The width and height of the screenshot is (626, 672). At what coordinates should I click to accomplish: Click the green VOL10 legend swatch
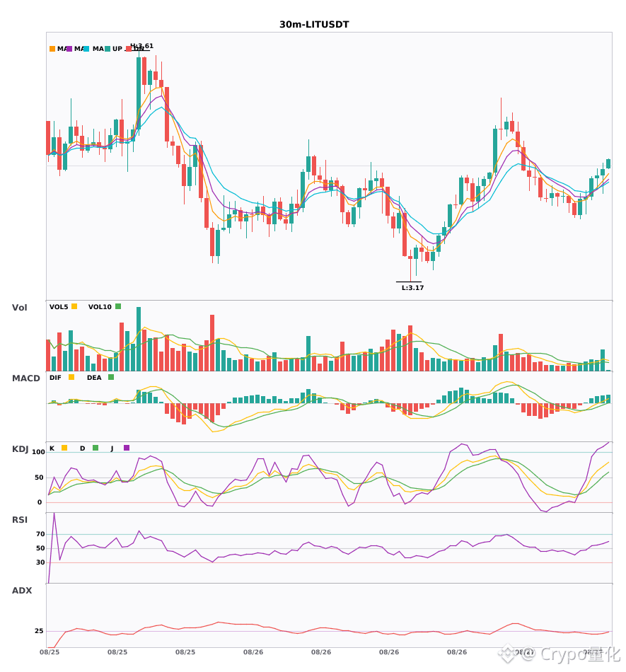[118, 306]
